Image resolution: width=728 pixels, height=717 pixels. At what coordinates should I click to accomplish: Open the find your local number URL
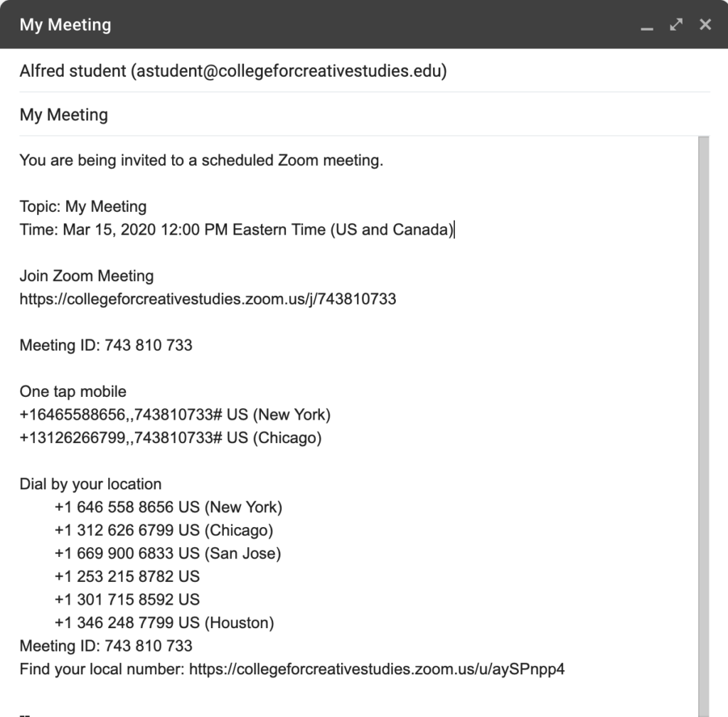click(376, 669)
